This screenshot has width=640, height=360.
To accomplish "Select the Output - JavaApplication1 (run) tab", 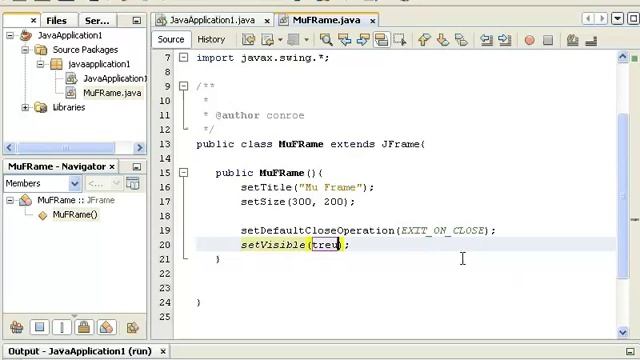I will [80, 351].
